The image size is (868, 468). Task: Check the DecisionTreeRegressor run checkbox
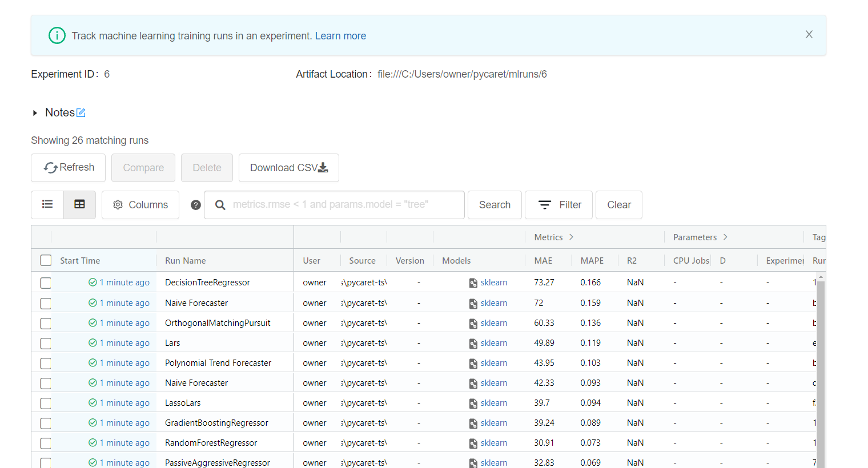click(x=46, y=282)
